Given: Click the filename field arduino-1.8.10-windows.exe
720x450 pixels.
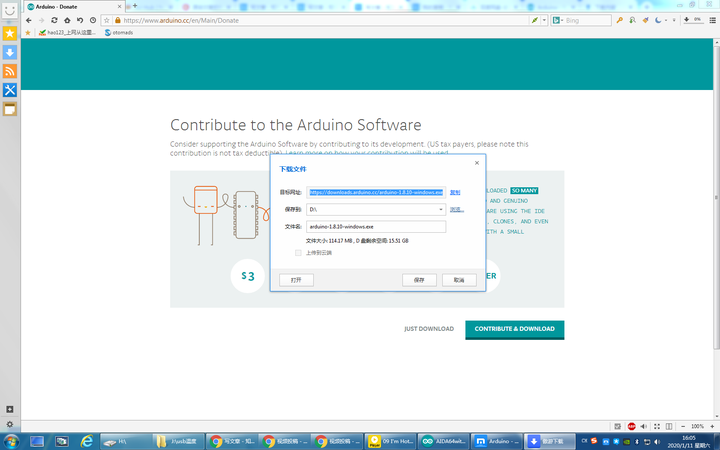Looking at the screenshot, I should point(376,226).
